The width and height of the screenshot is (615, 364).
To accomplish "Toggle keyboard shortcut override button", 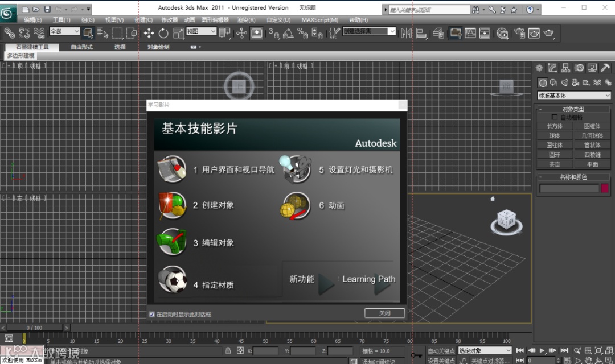I will click(256, 34).
